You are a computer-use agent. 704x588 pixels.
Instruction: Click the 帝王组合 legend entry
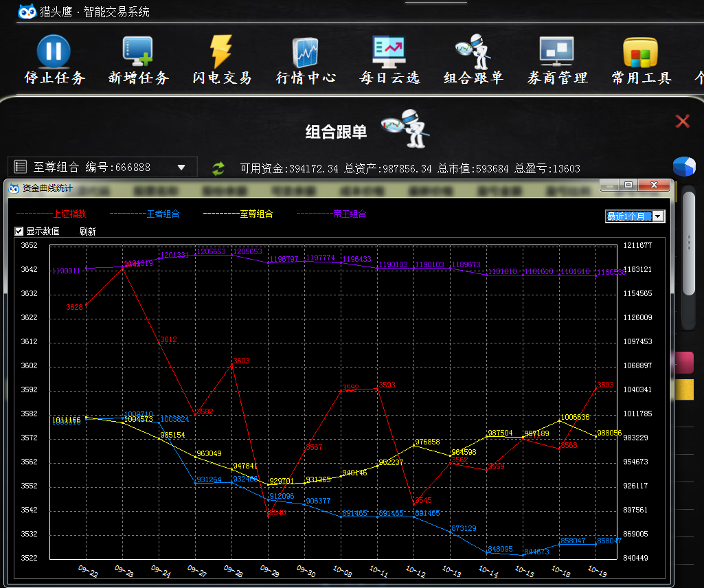click(350, 214)
